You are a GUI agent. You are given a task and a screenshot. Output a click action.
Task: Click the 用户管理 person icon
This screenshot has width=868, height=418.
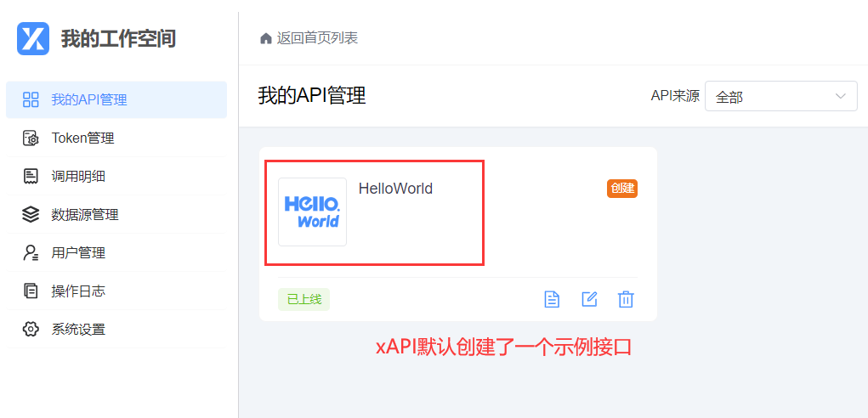31,252
